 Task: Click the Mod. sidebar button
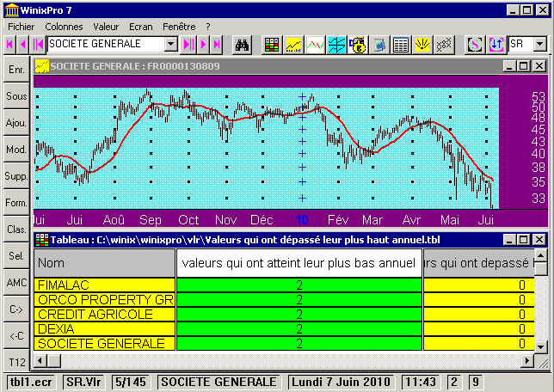(x=16, y=150)
